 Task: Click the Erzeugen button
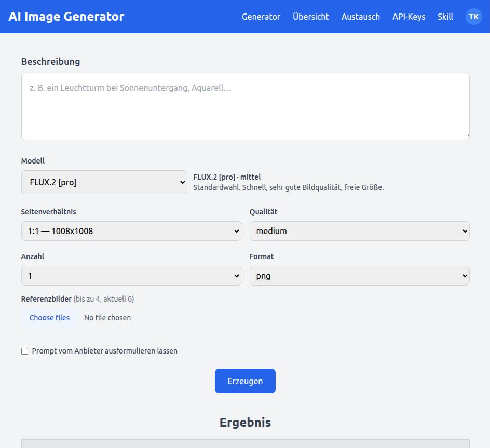245,381
